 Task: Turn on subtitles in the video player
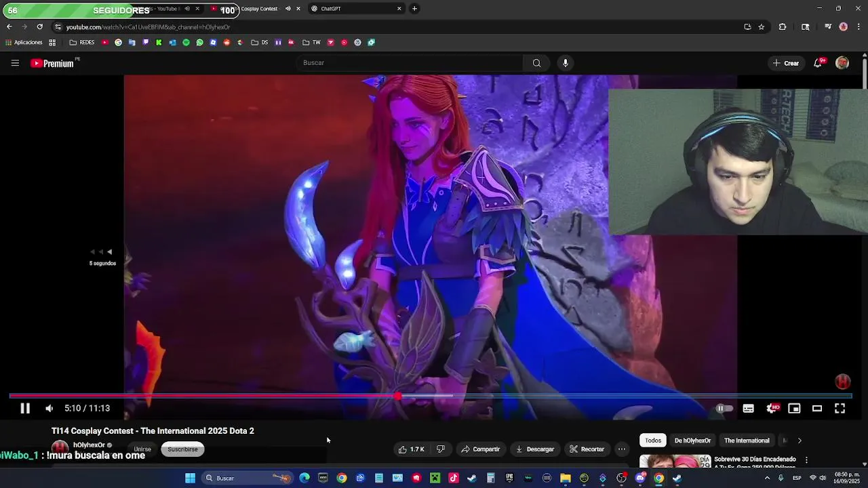[748, 408]
